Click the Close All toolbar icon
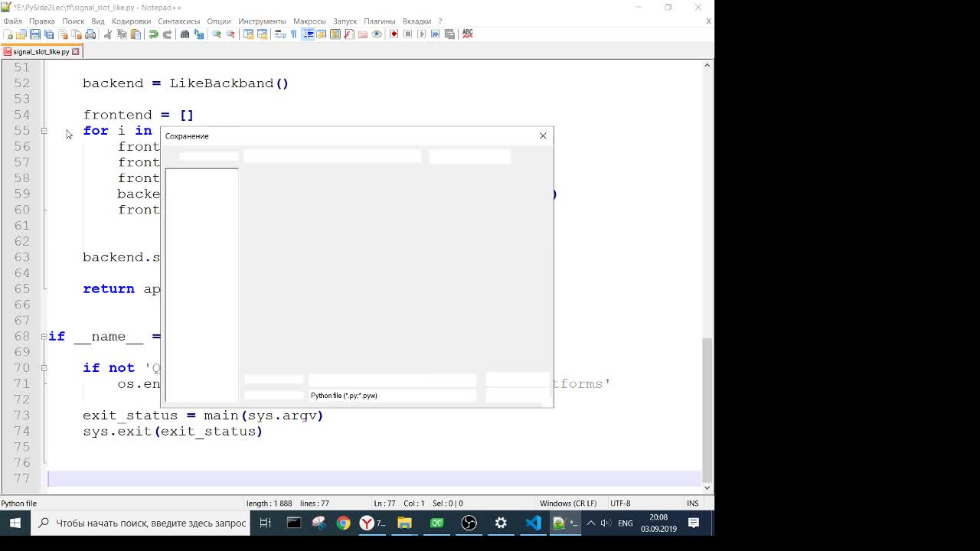Viewport: 980px width, 551px height. click(x=77, y=34)
